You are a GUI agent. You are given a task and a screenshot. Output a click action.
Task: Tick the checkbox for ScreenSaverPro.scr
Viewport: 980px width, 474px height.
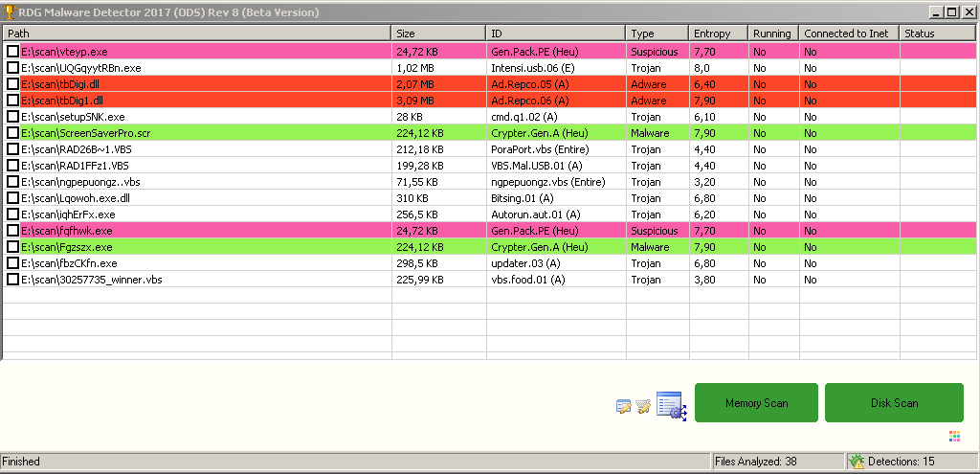tap(13, 133)
